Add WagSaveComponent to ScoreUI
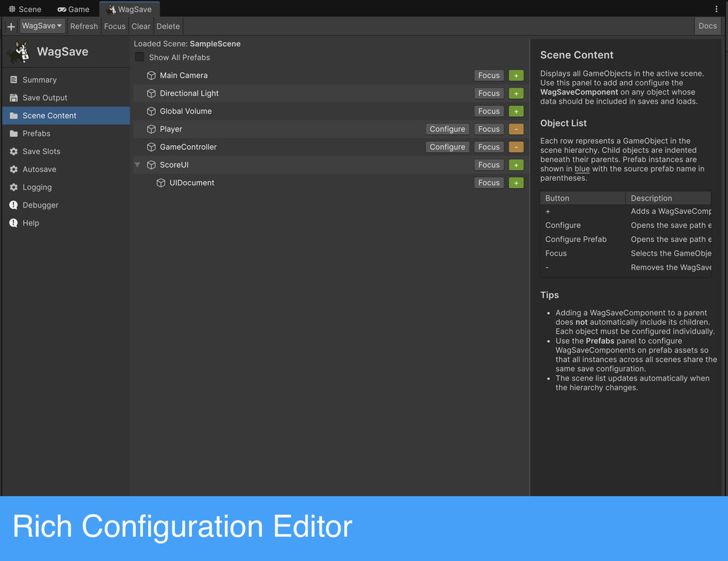 point(516,165)
